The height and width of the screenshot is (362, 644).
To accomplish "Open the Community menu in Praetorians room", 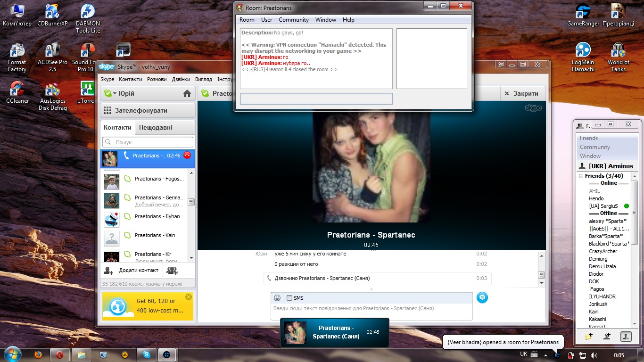I will (294, 20).
